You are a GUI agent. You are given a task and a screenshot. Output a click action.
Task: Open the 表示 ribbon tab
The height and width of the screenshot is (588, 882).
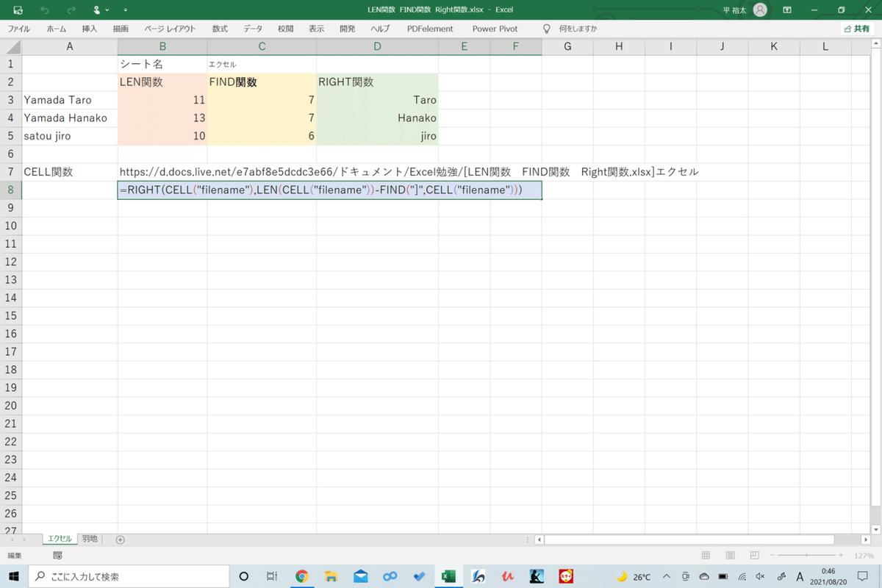317,29
